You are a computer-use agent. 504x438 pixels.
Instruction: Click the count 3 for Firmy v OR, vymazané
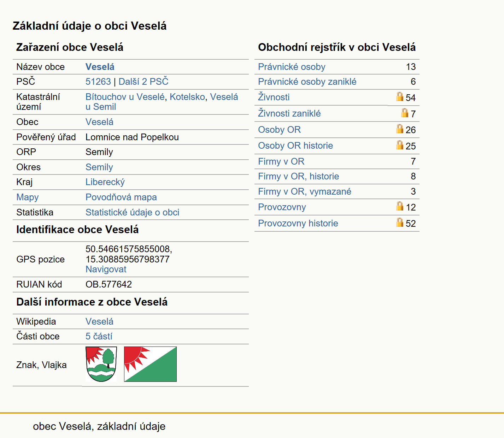(x=413, y=191)
